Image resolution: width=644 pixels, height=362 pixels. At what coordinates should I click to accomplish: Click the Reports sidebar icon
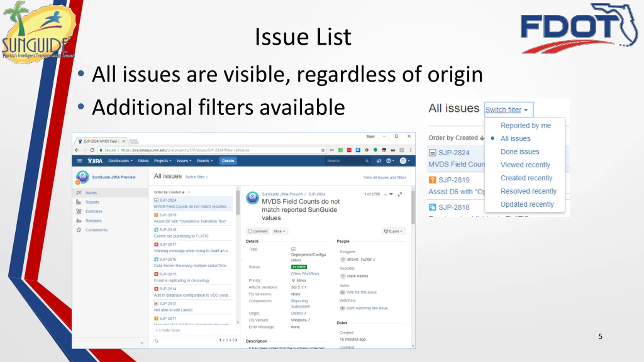[x=79, y=202]
